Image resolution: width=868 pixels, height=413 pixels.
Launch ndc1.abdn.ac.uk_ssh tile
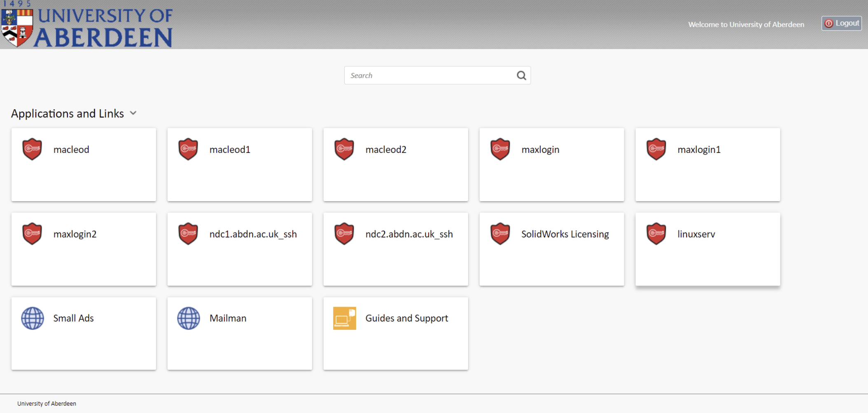tap(240, 249)
